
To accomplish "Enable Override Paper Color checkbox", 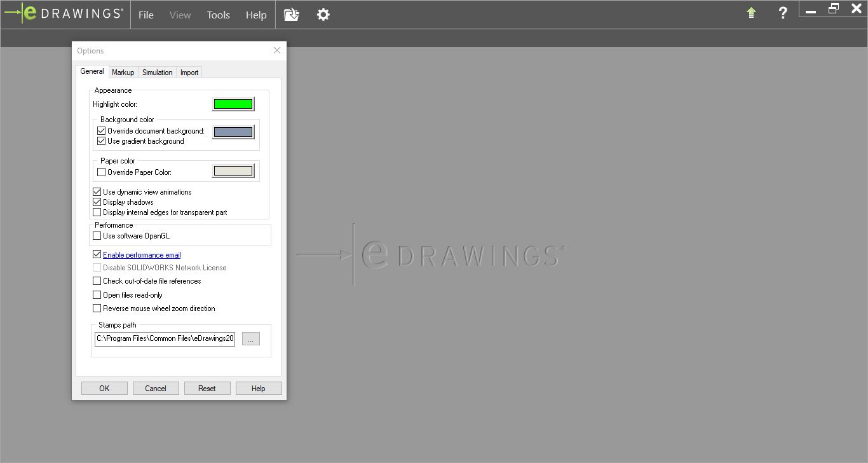I will [101, 172].
